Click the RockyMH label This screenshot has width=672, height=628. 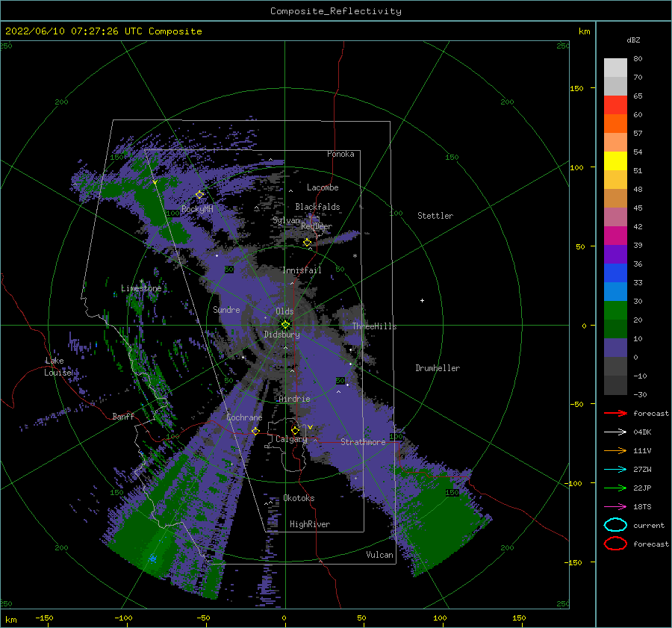197,209
